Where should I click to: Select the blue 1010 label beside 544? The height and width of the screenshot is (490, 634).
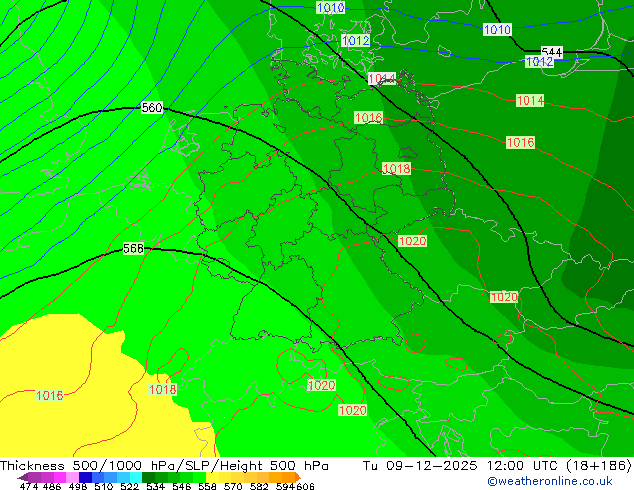click(497, 29)
